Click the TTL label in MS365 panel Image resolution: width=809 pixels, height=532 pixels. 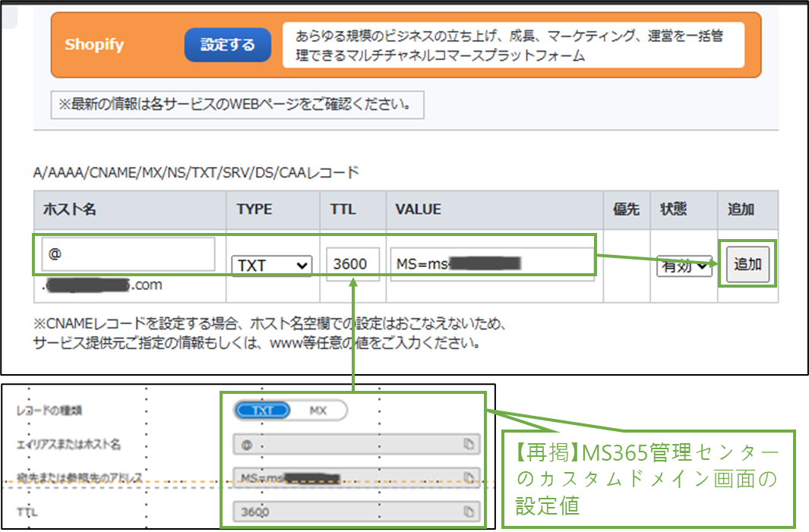coord(27,512)
